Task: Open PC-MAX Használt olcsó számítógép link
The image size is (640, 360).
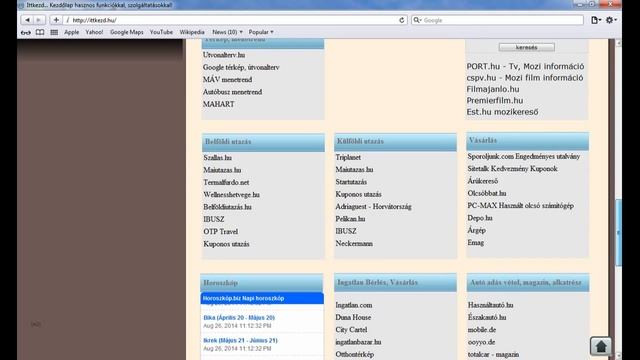Action: [520, 206]
